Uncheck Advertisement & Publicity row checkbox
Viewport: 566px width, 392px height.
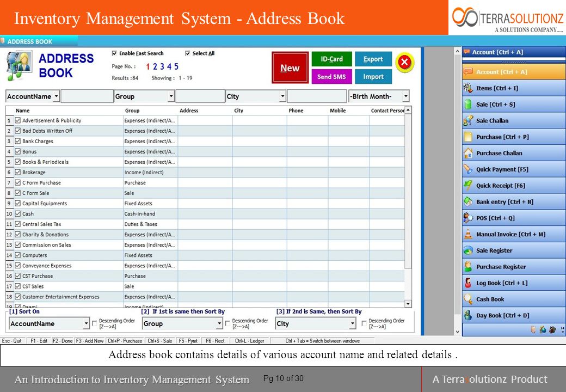tap(17, 120)
